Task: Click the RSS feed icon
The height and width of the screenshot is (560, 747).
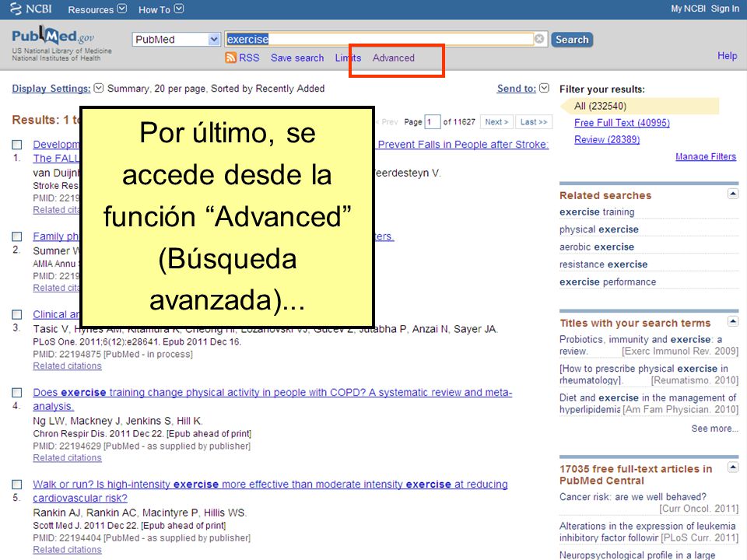Action: 230,58
